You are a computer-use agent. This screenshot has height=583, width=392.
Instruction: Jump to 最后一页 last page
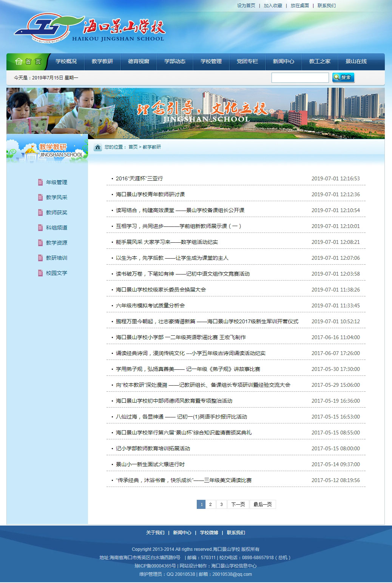coord(262,504)
